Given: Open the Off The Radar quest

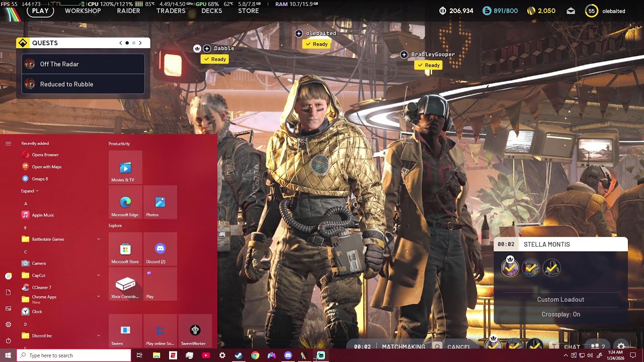Looking at the screenshot, I should click(83, 64).
